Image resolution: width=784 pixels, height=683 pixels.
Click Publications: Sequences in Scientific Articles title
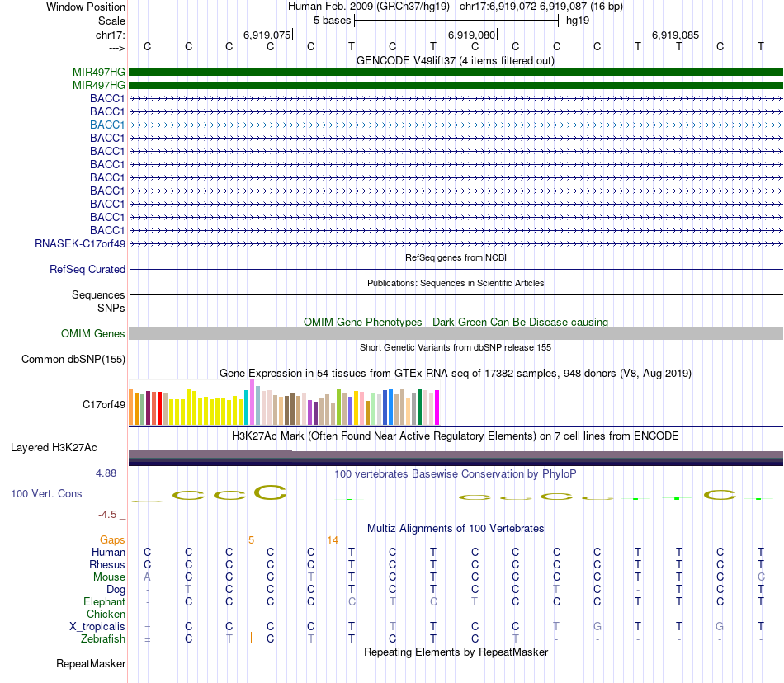pos(456,283)
